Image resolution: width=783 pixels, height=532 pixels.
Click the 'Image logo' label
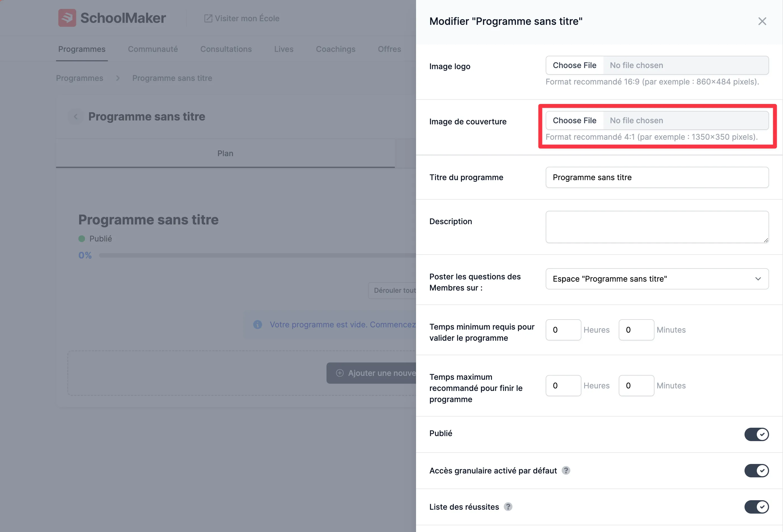tap(450, 66)
